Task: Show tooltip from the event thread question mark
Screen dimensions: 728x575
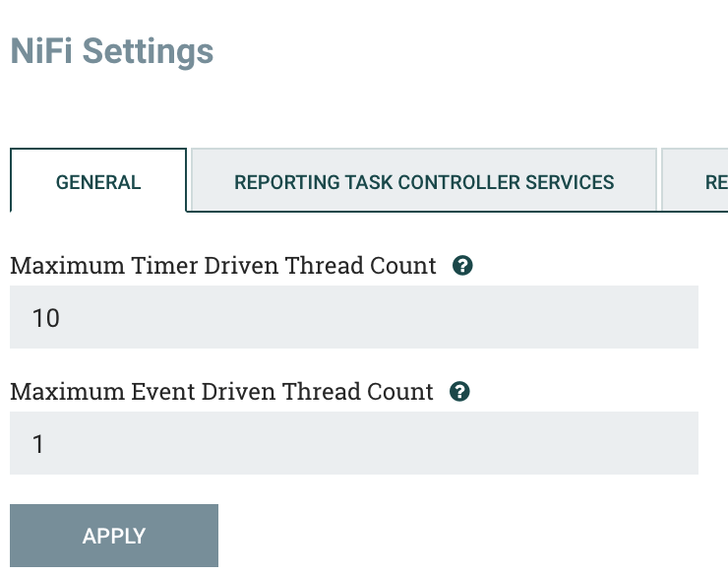Action: (459, 392)
